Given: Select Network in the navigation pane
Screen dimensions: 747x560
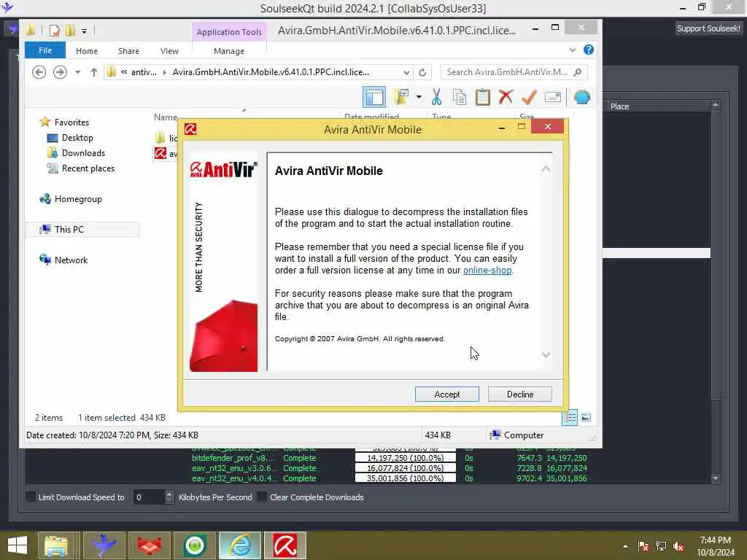Looking at the screenshot, I should coord(71,260).
